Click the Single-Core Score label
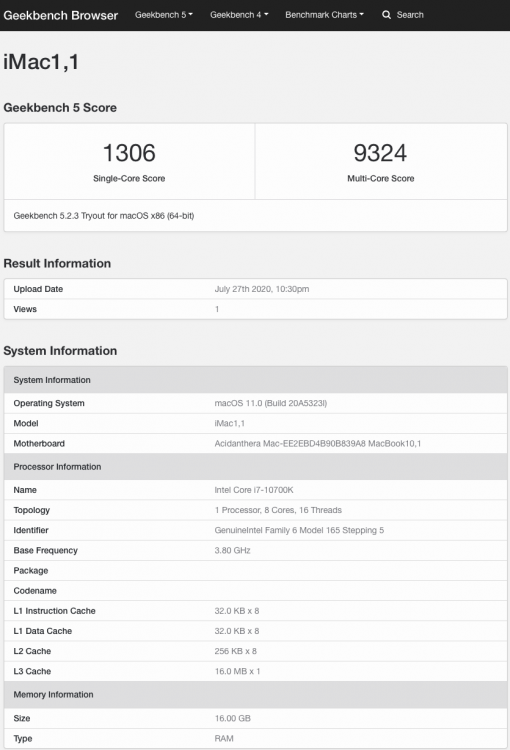The image size is (510, 750). 129,178
